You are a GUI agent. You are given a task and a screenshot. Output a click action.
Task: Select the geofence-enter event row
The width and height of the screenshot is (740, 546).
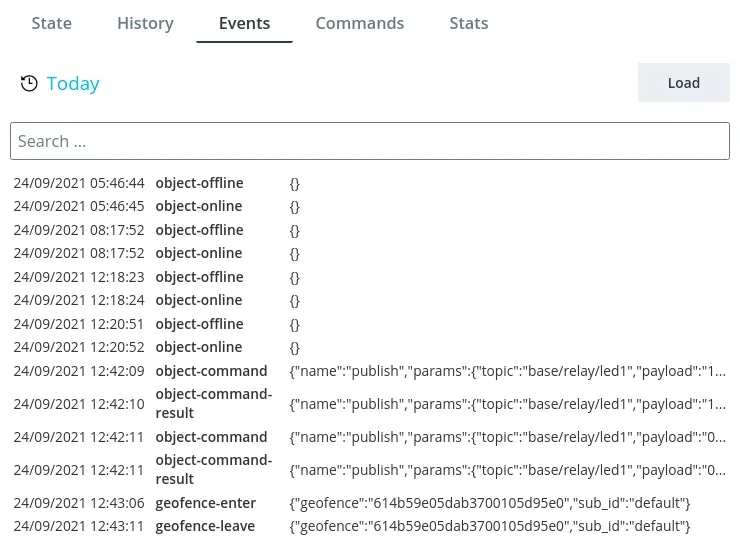pos(370,503)
